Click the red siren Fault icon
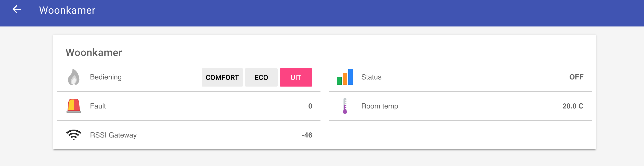 74,106
